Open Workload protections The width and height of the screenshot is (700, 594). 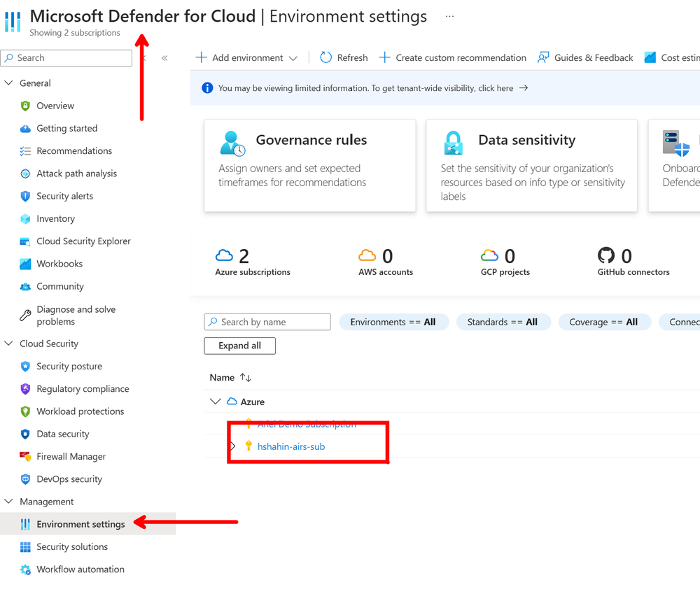(77, 411)
